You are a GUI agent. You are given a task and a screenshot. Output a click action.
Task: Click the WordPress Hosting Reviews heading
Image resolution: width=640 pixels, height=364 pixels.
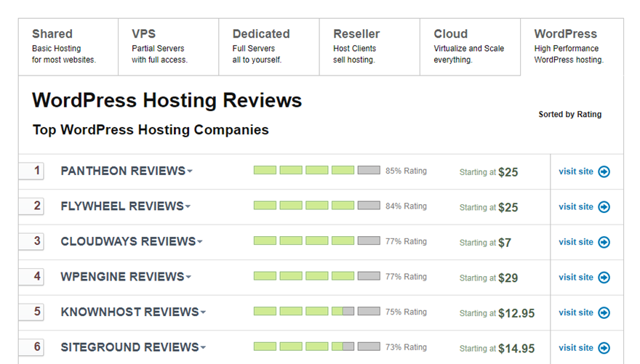pyautogui.click(x=167, y=100)
